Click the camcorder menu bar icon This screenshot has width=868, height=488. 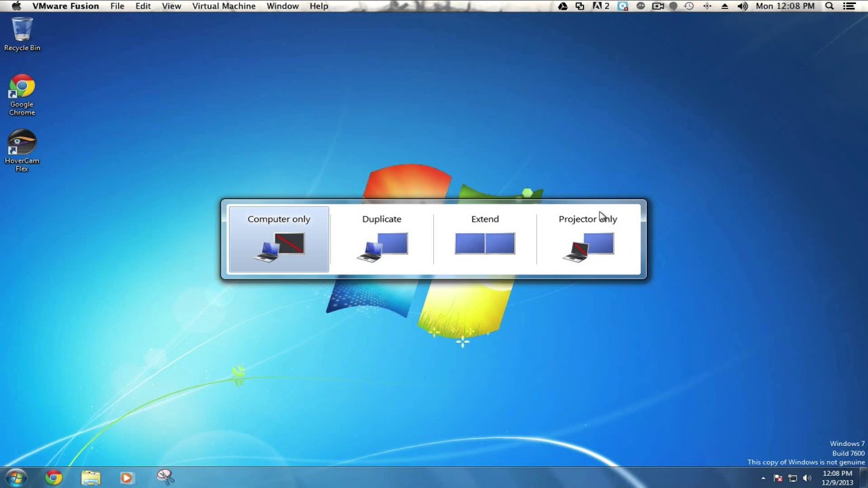658,6
